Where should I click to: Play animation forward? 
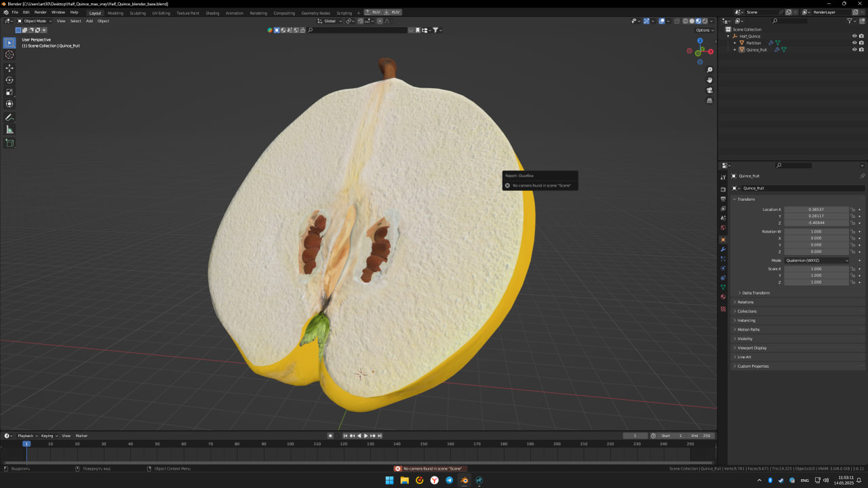(366, 436)
